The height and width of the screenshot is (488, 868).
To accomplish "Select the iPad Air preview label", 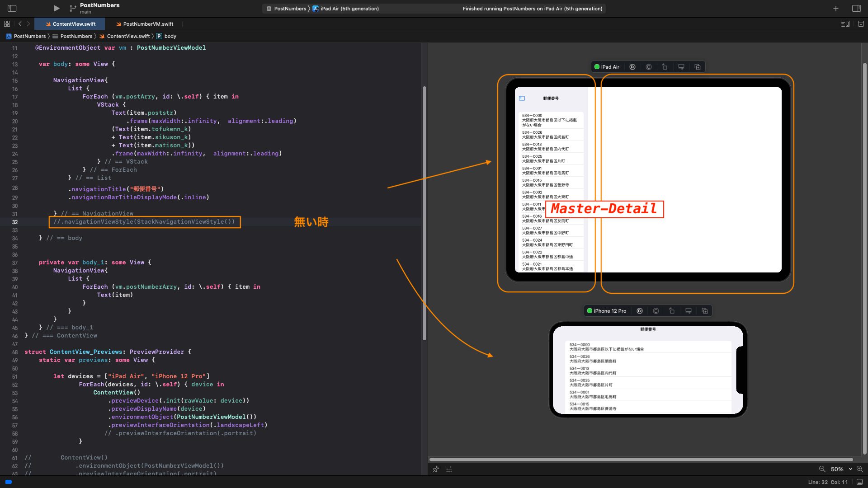I will click(x=607, y=67).
